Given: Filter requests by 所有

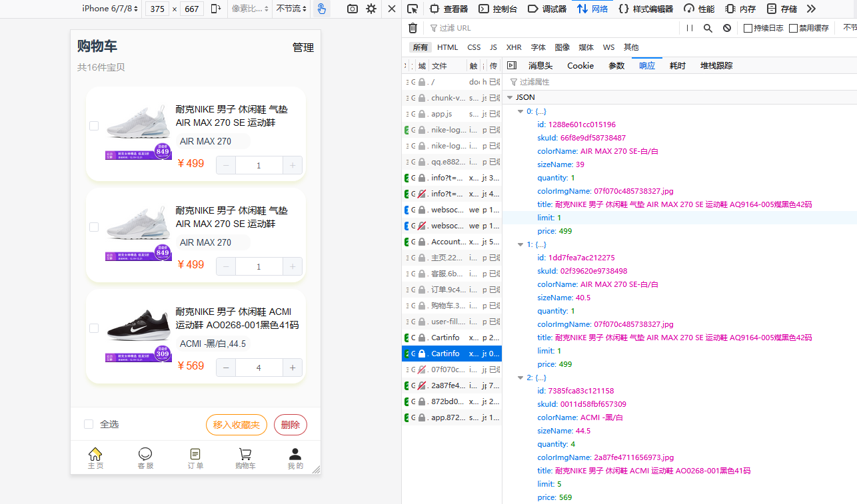Looking at the screenshot, I should coord(420,47).
